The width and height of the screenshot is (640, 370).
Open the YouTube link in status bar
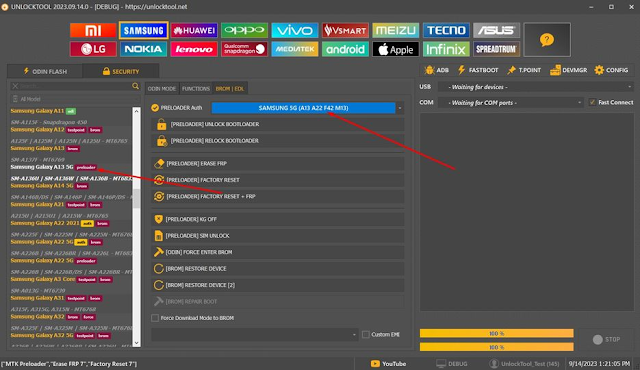coord(389,363)
